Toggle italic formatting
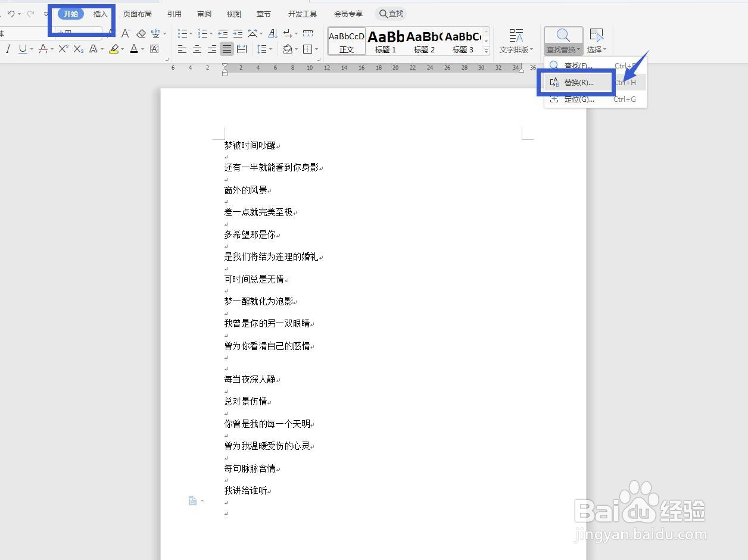 click(8, 48)
